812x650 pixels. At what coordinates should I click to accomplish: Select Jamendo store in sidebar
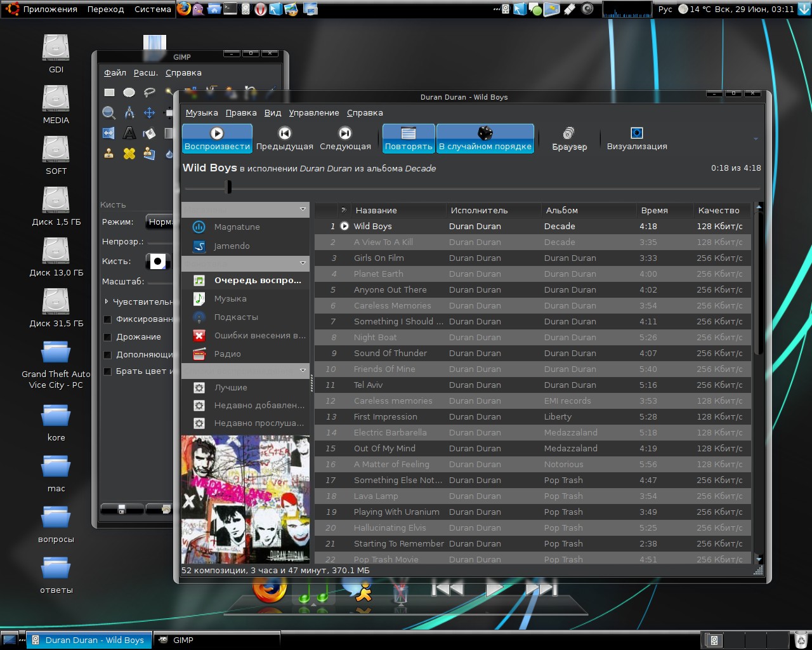click(x=246, y=246)
